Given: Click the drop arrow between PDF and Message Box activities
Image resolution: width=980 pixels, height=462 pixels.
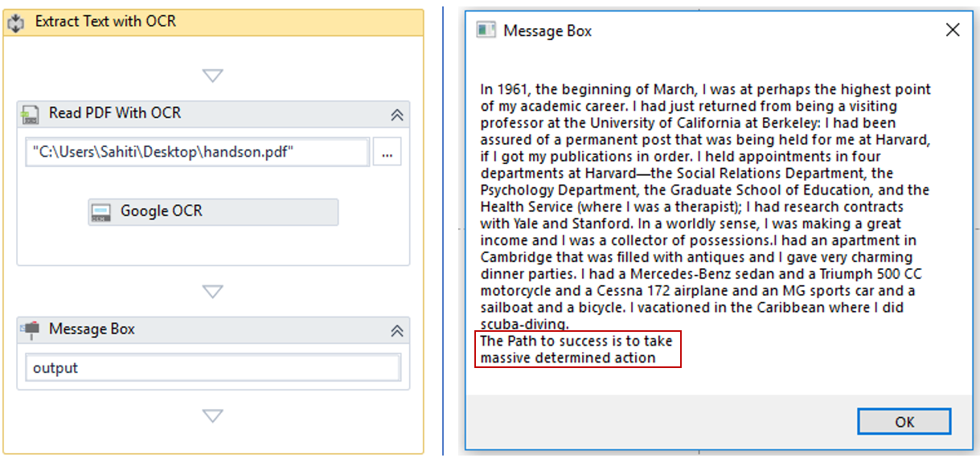Looking at the screenshot, I should [212, 291].
